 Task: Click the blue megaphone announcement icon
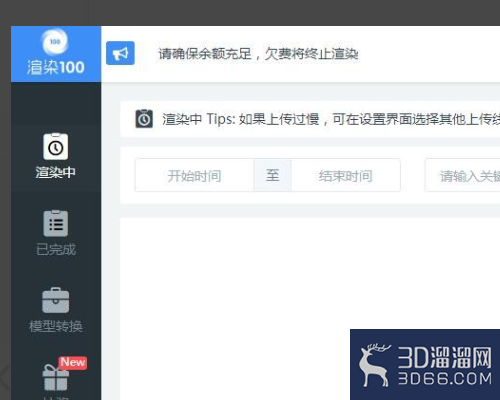(x=120, y=53)
